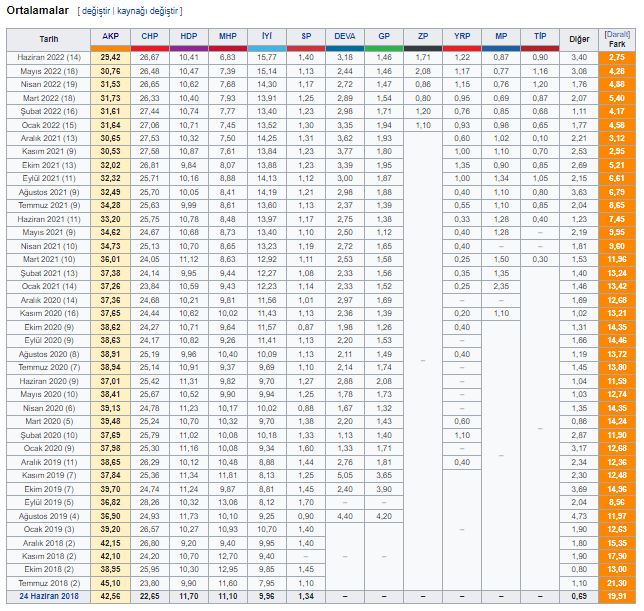Click the purple color bar under HDP
The width and height of the screenshot is (644, 611).
(x=188, y=47)
